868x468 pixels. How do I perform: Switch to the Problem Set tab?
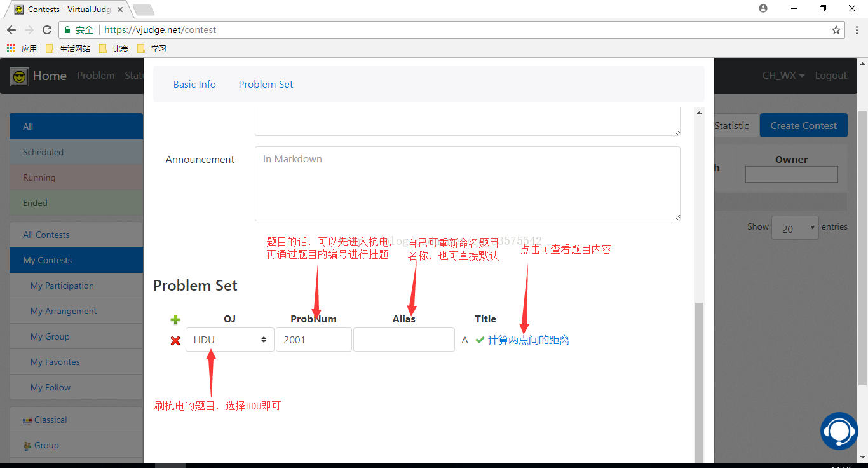pyautogui.click(x=266, y=84)
